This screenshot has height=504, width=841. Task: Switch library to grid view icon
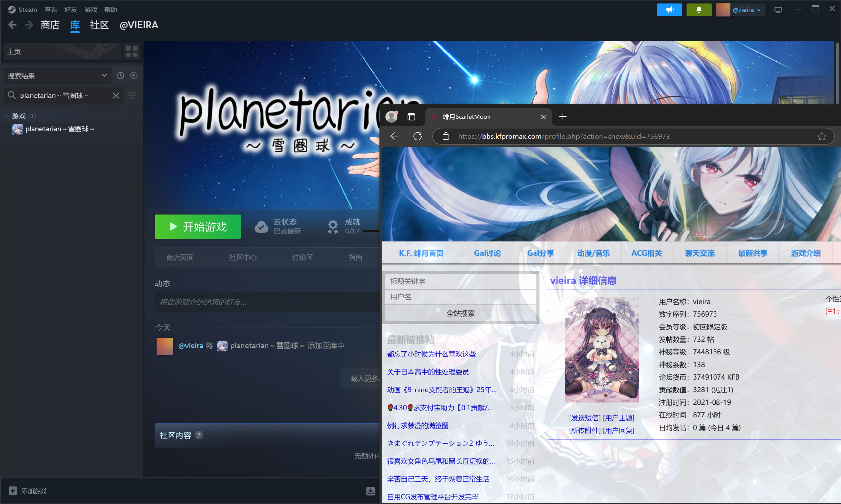click(131, 51)
